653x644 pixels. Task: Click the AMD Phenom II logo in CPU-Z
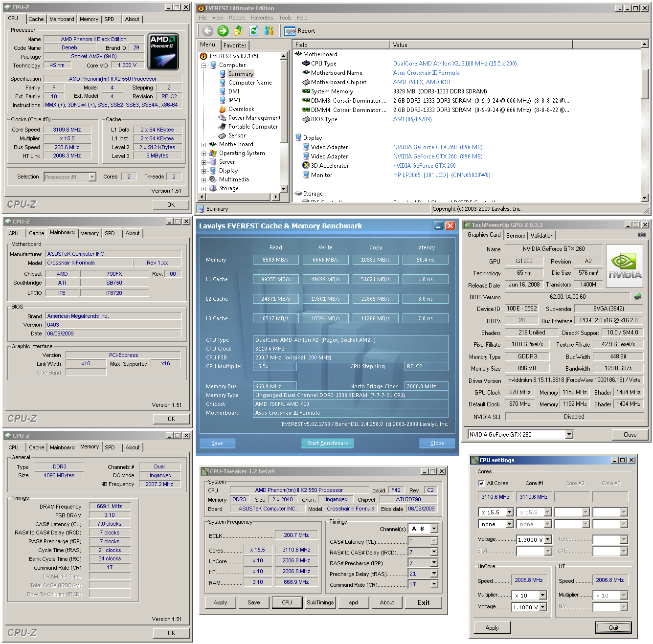tap(163, 52)
